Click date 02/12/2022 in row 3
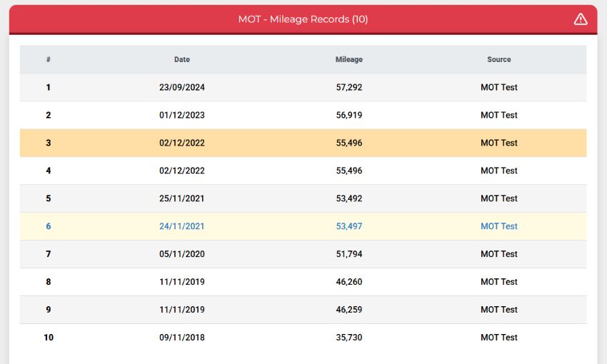The image size is (607, 364). (182, 143)
